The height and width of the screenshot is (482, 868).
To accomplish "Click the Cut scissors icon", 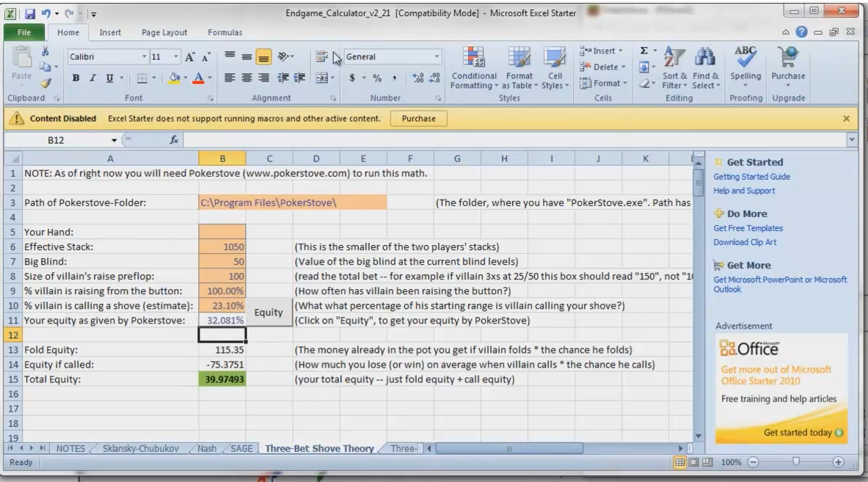I will [x=45, y=51].
